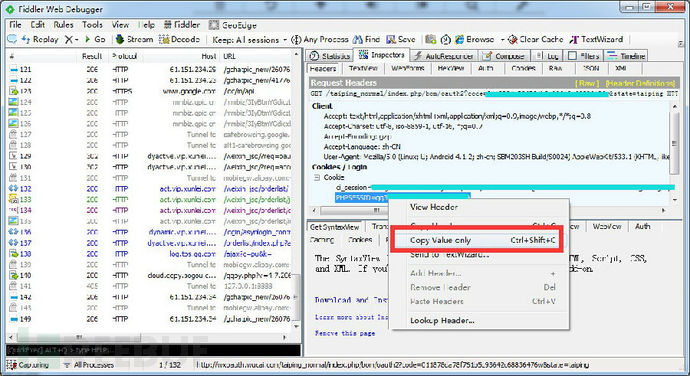Open the Edit menu
690x376 pixels.
coord(37,25)
